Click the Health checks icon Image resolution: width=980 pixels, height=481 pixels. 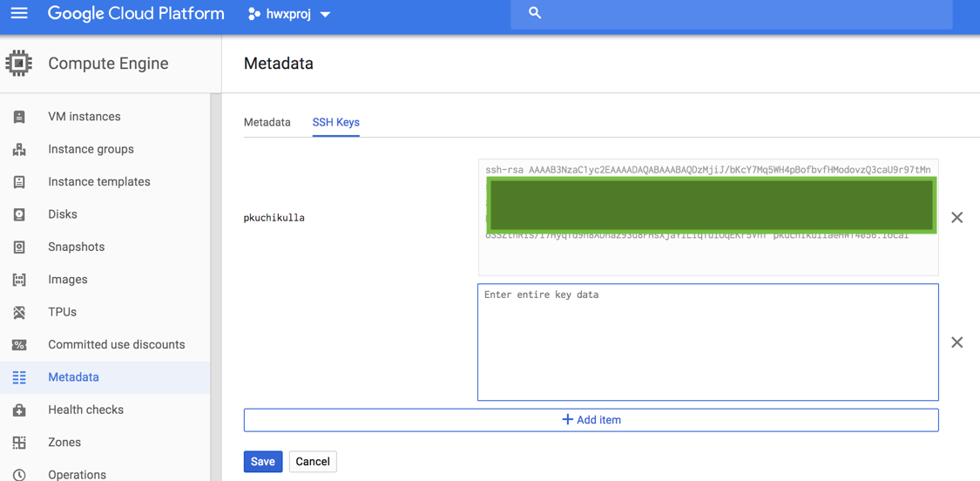point(19,410)
